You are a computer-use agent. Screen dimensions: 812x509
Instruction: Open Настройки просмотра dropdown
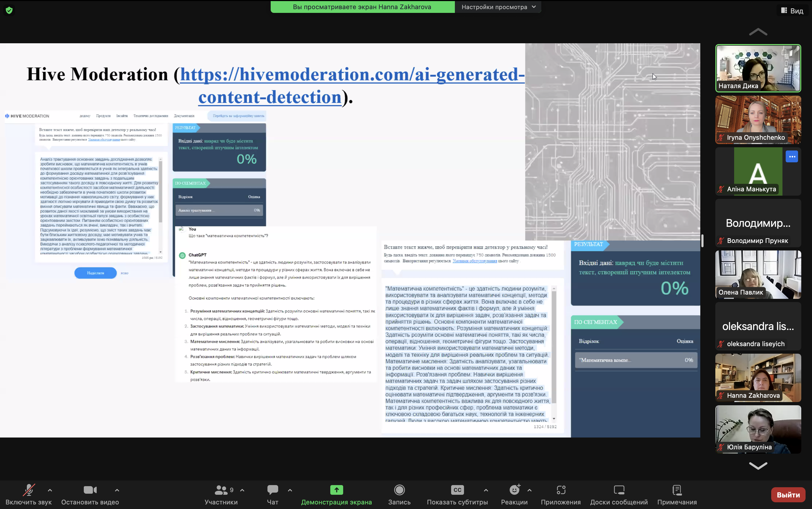pyautogui.click(x=498, y=7)
